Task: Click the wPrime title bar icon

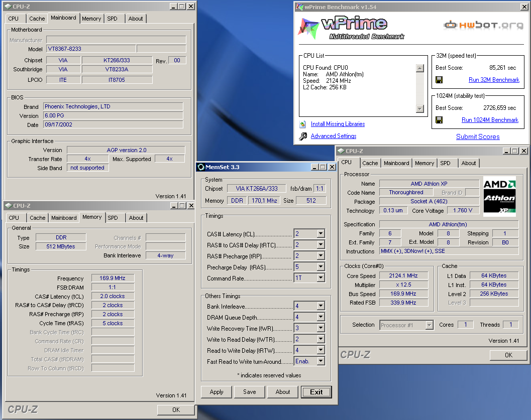Action: (x=300, y=7)
